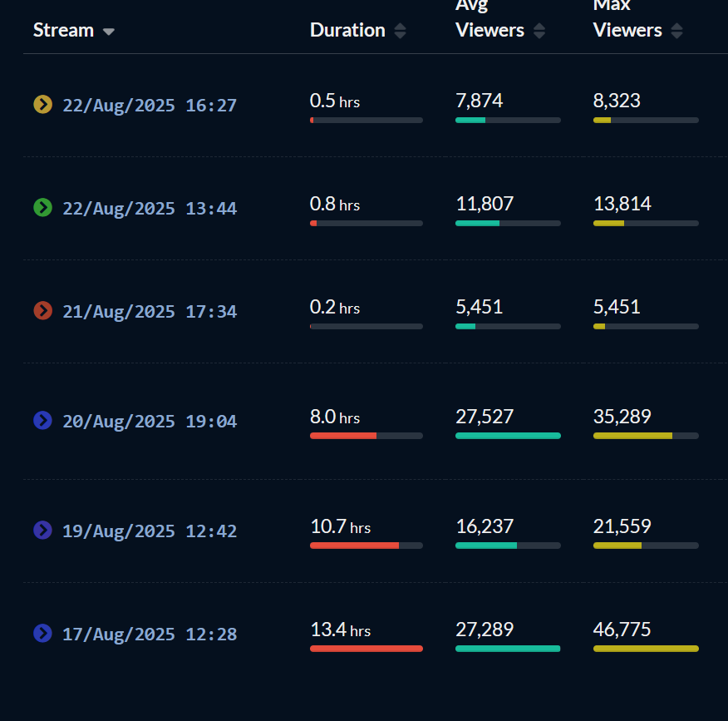Open the green arrow icon for 22/Aug/2025 13:44
728x721 pixels.
point(42,208)
